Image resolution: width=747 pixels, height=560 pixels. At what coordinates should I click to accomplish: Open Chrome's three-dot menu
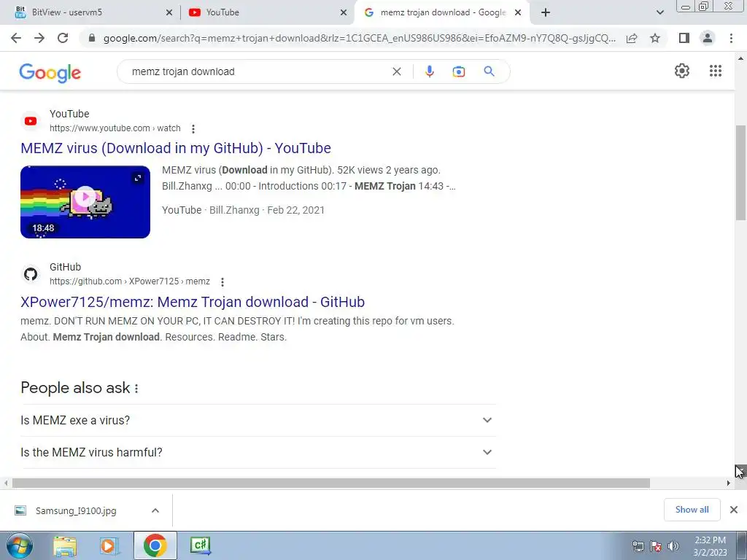pos(731,38)
